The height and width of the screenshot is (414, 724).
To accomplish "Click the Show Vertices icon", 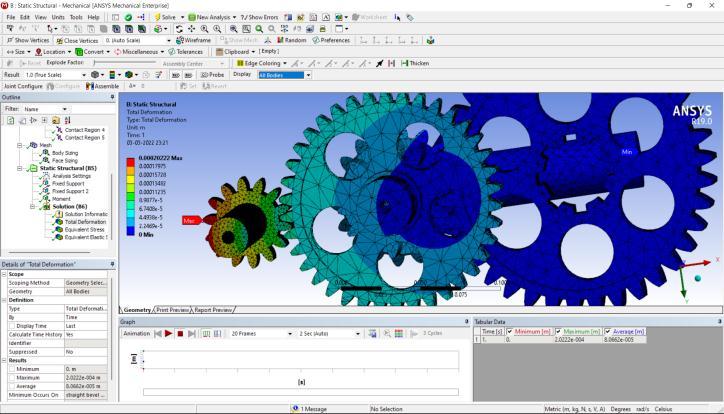I will coord(10,40).
